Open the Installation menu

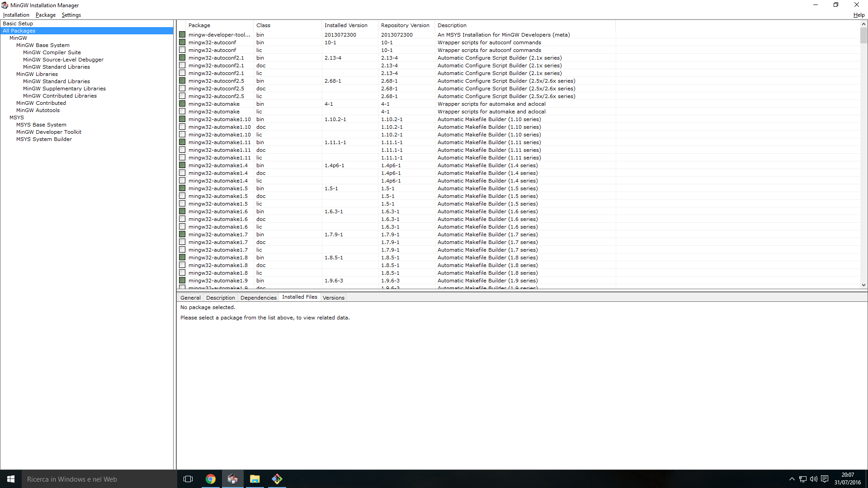pos(16,15)
